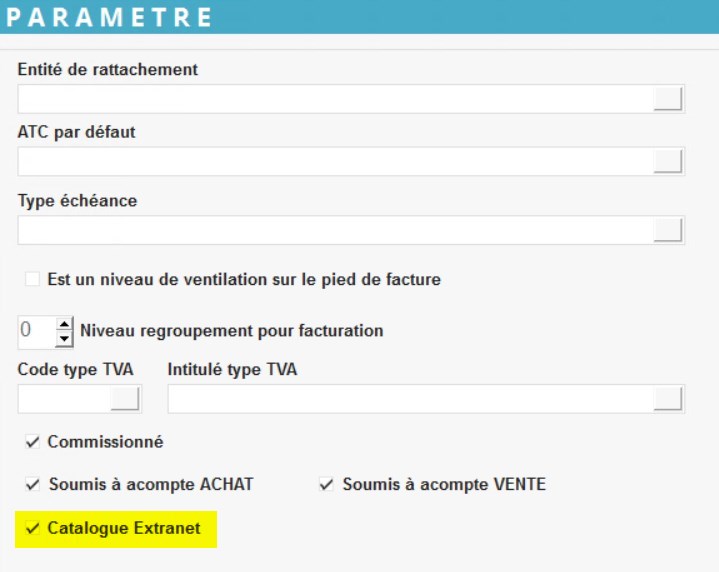Open Intitulé type TVA lookup button
Viewport: 719px width, 572px height.
pos(667,398)
